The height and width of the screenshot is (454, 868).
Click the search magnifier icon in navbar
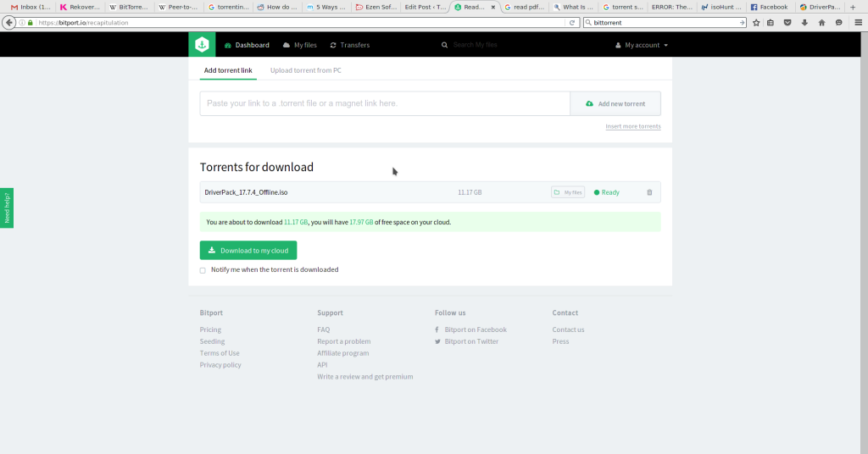tap(444, 45)
